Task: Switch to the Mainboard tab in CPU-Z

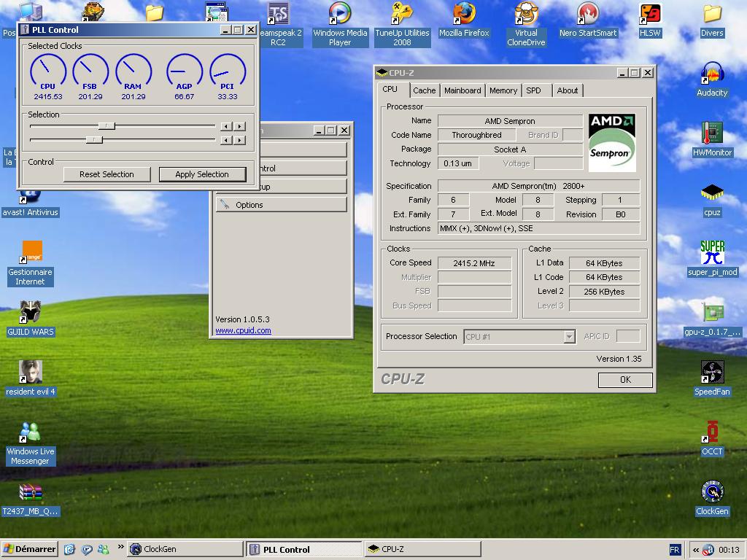Action: [462, 90]
